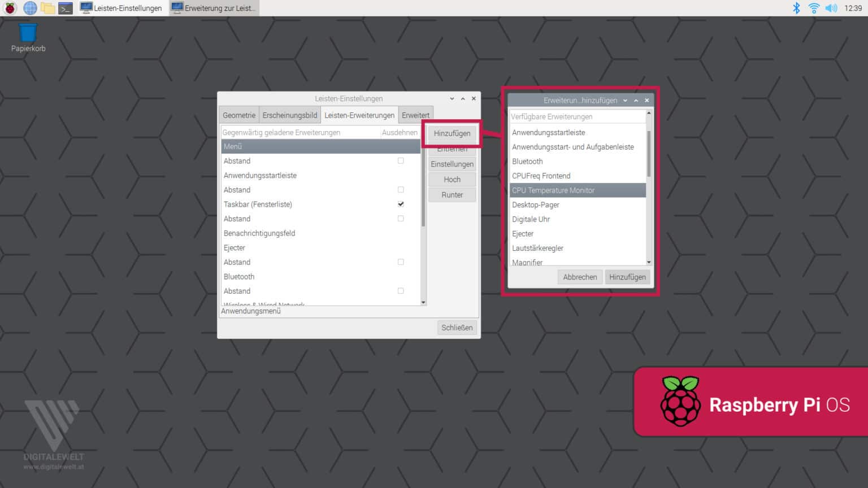The image size is (868, 488).
Task: Uncheck the Taskbar (Fensterliste) expand checkbox
Action: pyautogui.click(x=401, y=204)
